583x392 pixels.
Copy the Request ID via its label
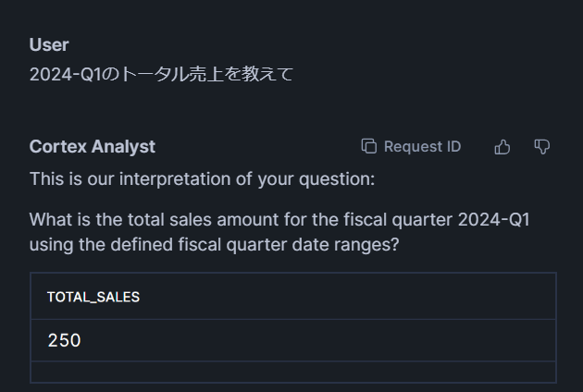pyautogui.click(x=422, y=147)
